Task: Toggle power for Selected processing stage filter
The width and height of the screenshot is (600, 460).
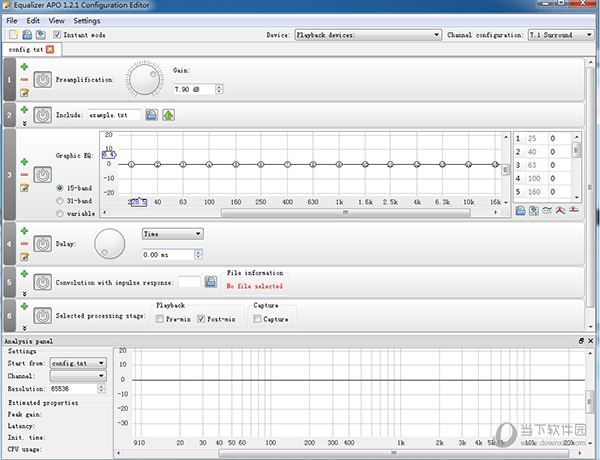Action: [x=42, y=316]
